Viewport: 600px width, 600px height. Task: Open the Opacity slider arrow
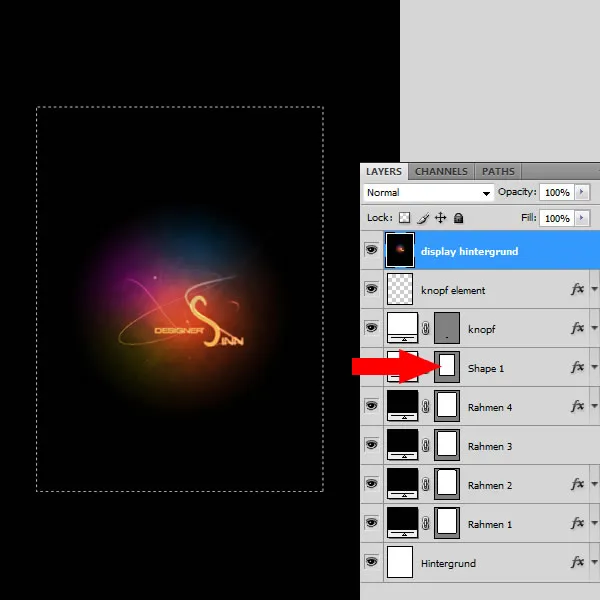tap(583, 192)
